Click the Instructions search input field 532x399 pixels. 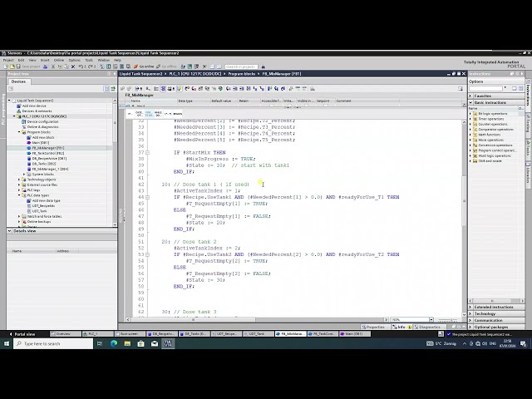pyautogui.click(x=485, y=89)
